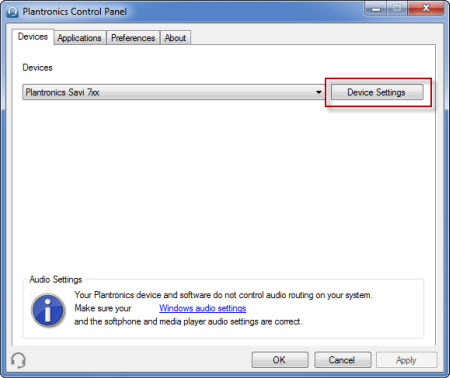Image resolution: width=450 pixels, height=378 pixels.
Task: Click the blue information icon in Audio Settings
Action: click(48, 310)
